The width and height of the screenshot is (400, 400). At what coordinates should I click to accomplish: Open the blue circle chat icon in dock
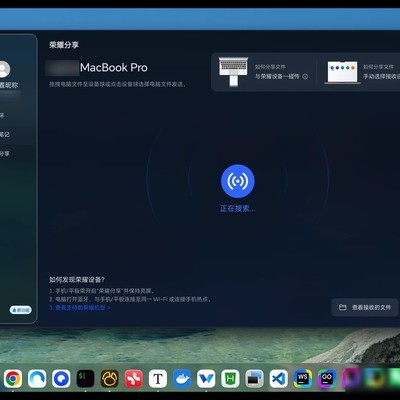click(61, 379)
